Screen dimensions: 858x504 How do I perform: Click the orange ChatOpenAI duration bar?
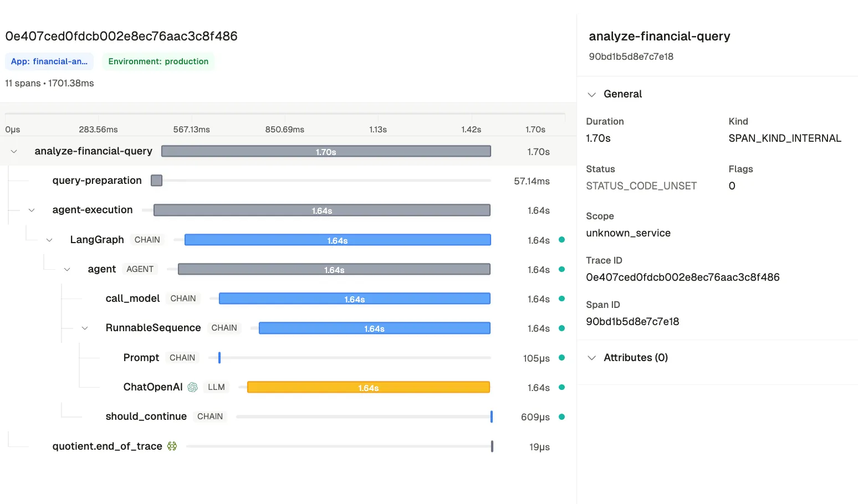point(369,387)
